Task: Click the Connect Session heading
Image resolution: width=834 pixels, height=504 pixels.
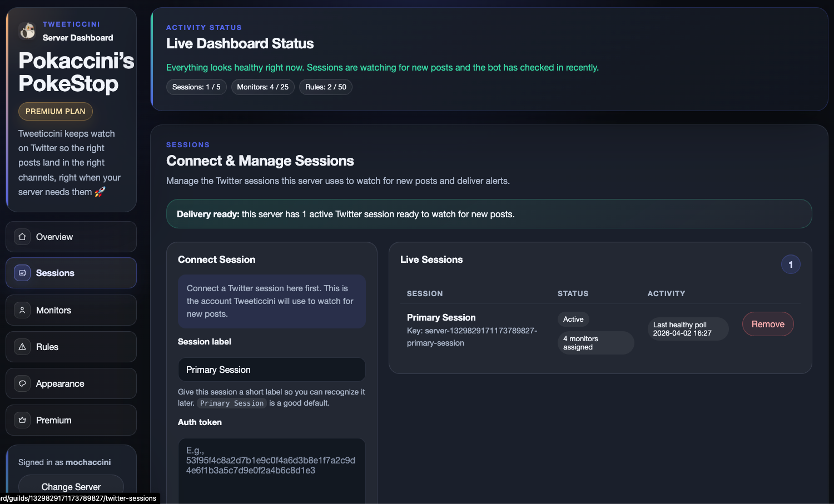Action: [x=217, y=260]
